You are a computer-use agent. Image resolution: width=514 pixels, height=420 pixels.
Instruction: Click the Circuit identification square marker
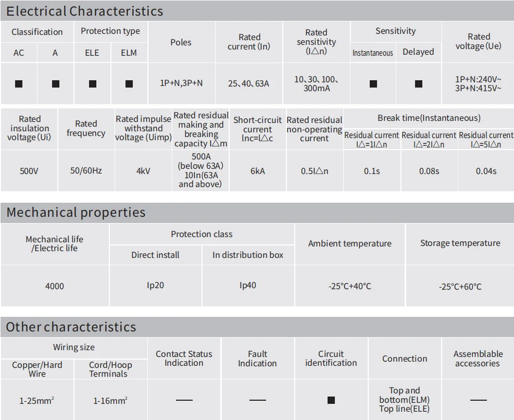point(331,400)
